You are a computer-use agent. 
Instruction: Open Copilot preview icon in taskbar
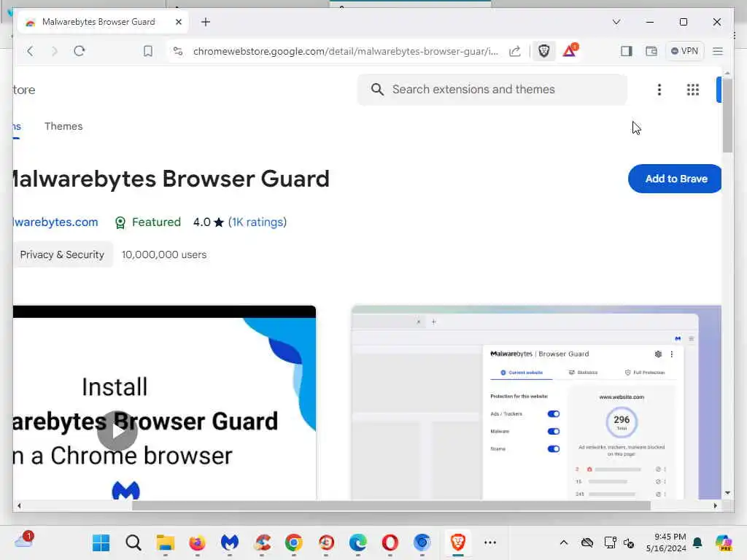pyautogui.click(x=724, y=542)
